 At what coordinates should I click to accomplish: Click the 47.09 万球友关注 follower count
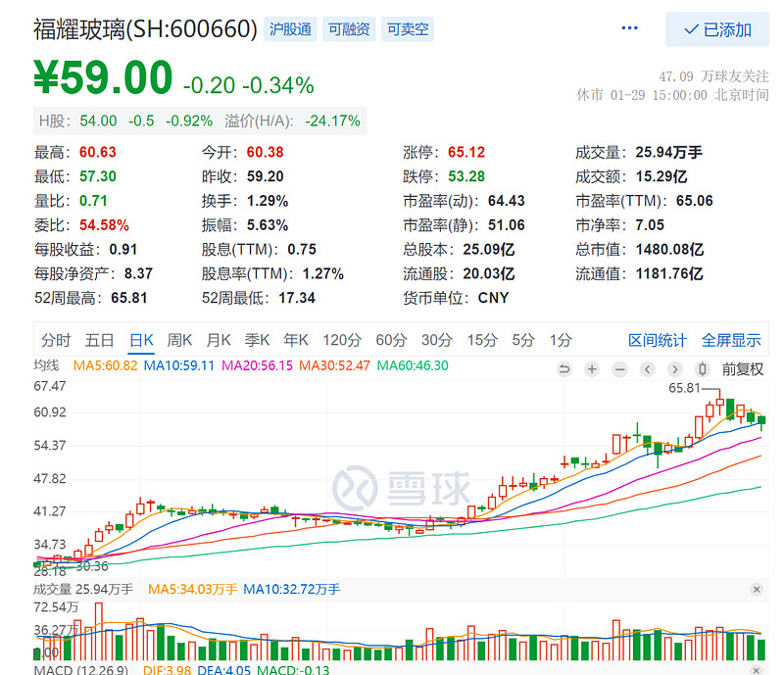click(713, 76)
